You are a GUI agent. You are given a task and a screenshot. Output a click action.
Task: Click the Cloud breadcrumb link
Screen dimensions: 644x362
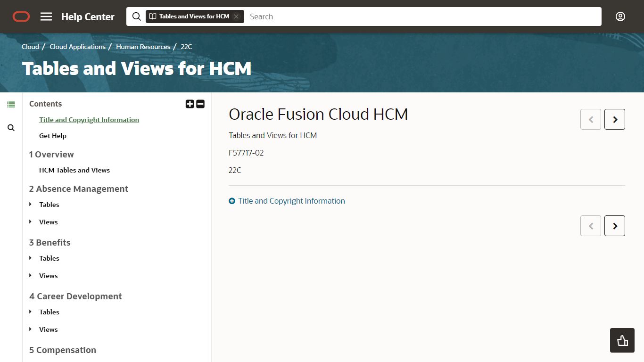(x=30, y=47)
